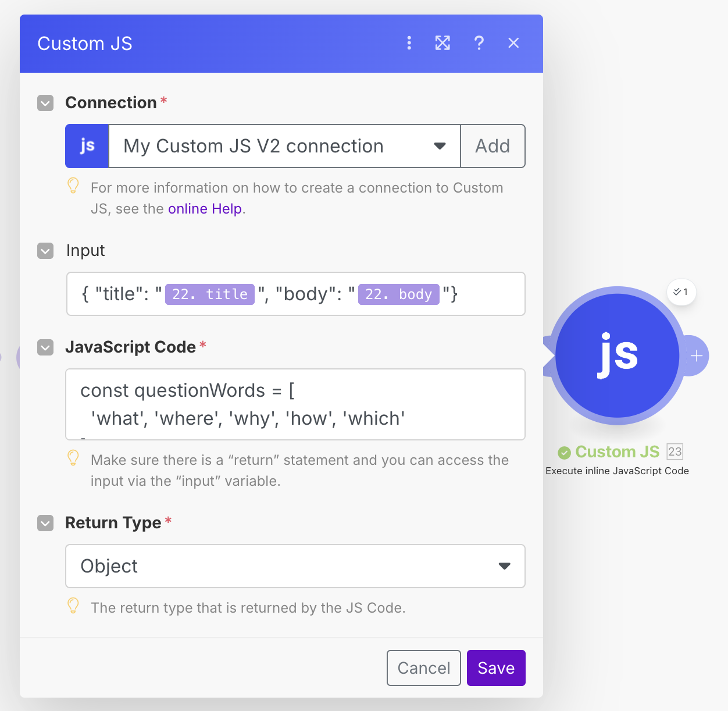
Task: Collapse the JavaScript Code section
Action: point(45,347)
